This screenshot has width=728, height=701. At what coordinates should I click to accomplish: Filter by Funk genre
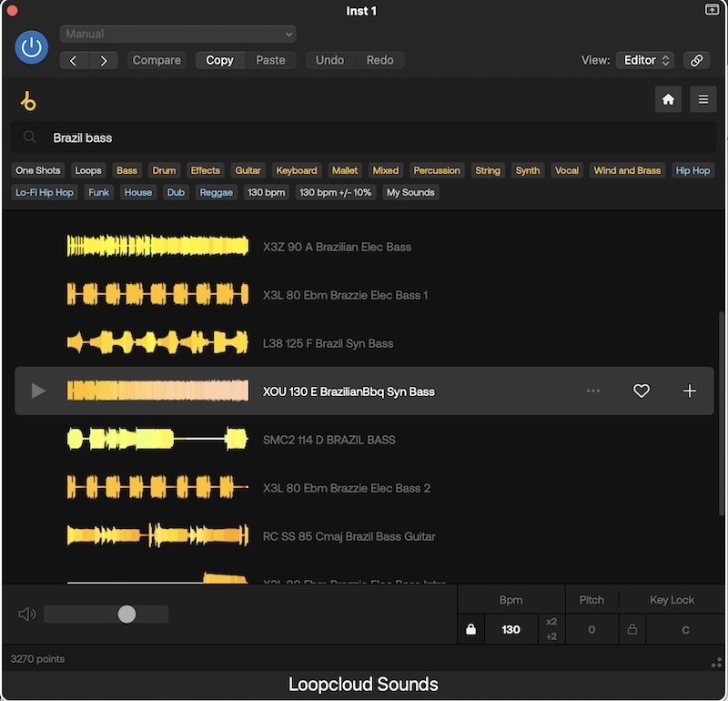coord(98,192)
